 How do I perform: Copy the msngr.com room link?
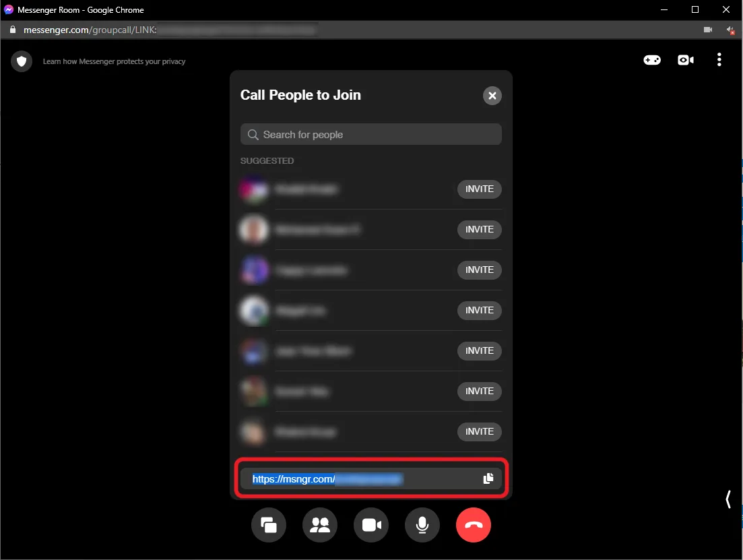(488, 478)
